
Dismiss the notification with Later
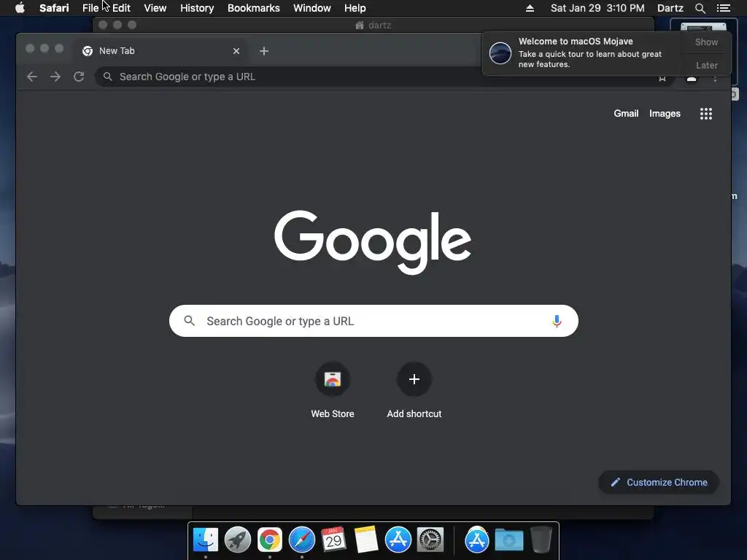706,65
